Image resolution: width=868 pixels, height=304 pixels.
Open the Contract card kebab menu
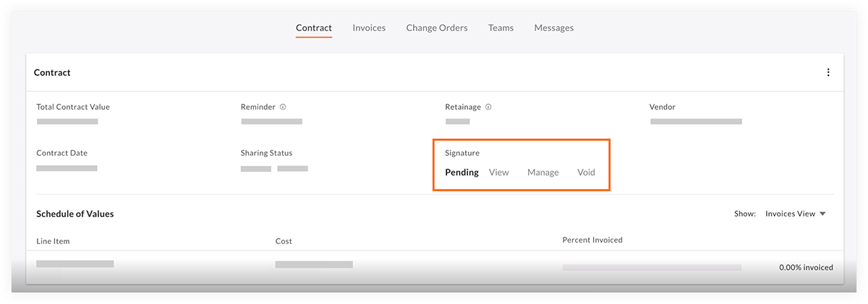click(828, 72)
